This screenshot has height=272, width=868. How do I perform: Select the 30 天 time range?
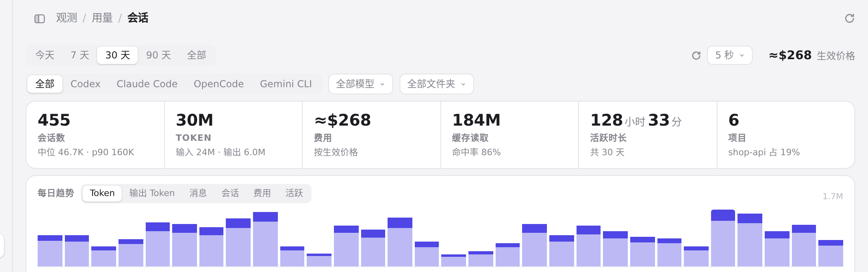click(117, 55)
